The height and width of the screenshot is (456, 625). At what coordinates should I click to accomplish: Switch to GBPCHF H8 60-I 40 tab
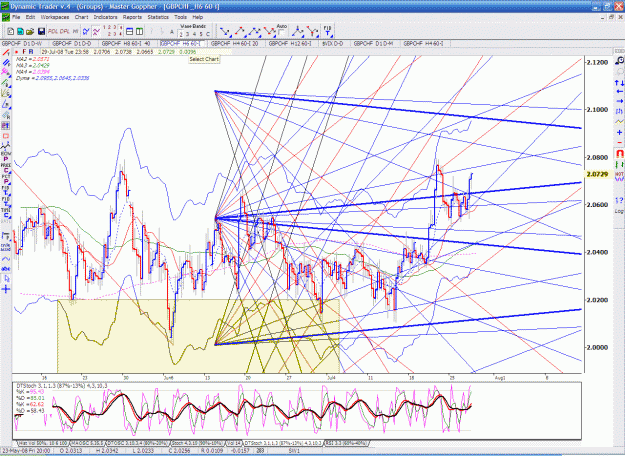pyautogui.click(x=127, y=43)
